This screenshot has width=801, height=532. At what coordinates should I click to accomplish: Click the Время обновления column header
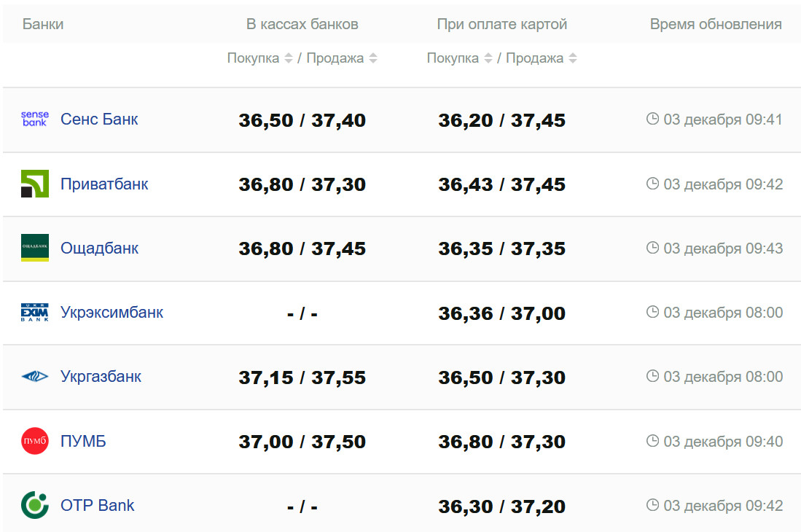click(716, 24)
